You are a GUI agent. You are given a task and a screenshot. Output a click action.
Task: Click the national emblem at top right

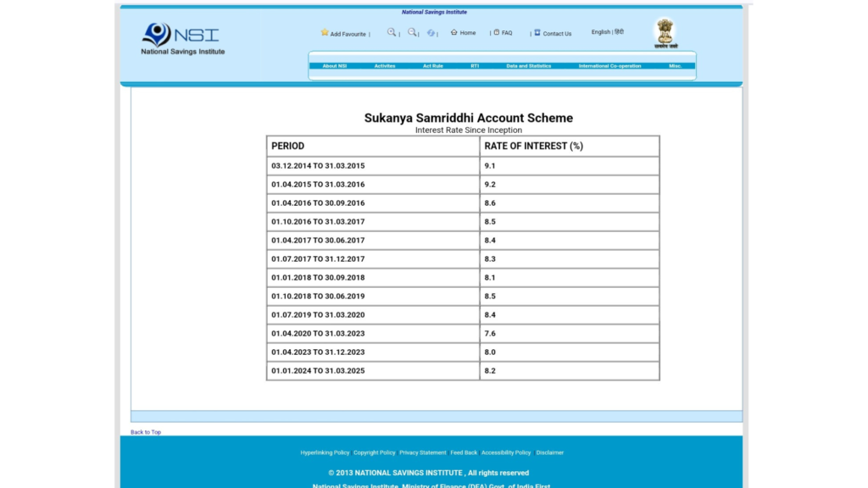pos(665,32)
